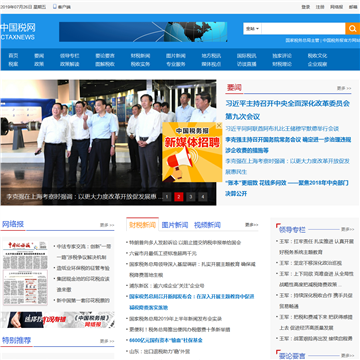Open 要论要言 in the navigation bar

click(x=105, y=56)
